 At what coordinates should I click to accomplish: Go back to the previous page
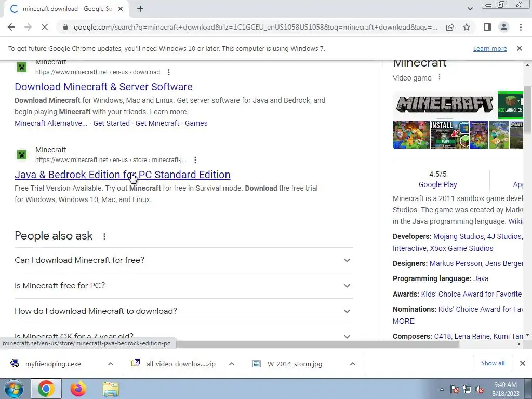point(11,27)
